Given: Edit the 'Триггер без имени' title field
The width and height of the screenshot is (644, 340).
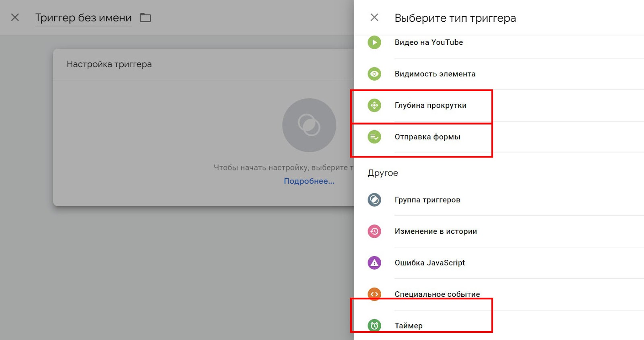Looking at the screenshot, I should tap(84, 18).
